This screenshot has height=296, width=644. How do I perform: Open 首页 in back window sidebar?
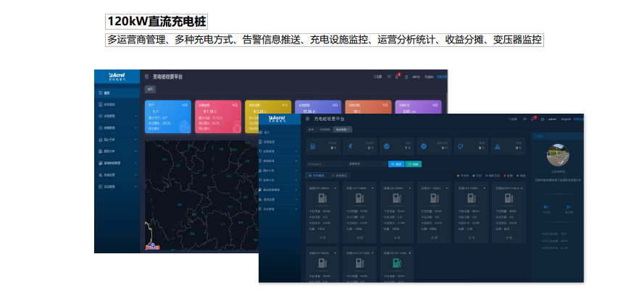point(117,93)
